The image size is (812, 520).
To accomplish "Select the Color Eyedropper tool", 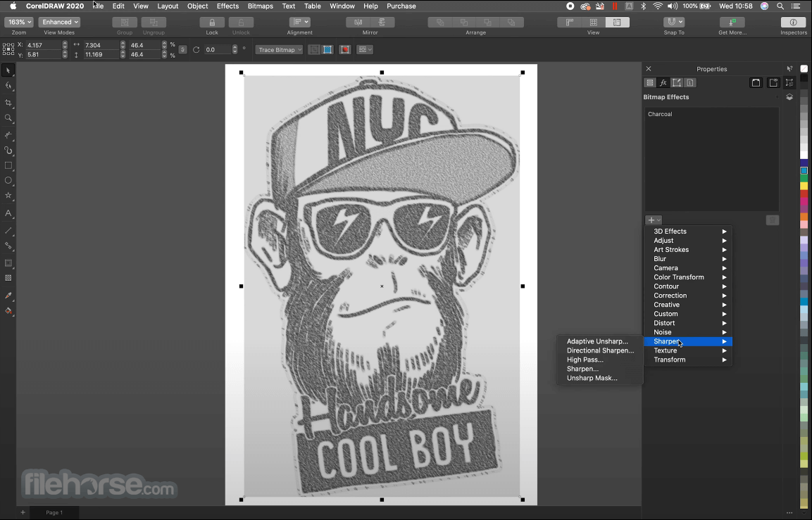I will point(8,296).
